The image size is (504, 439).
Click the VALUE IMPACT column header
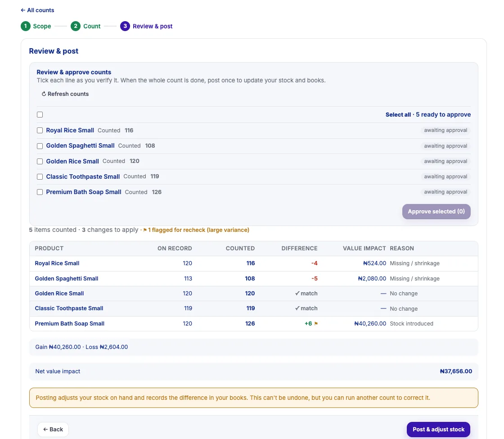pos(364,248)
